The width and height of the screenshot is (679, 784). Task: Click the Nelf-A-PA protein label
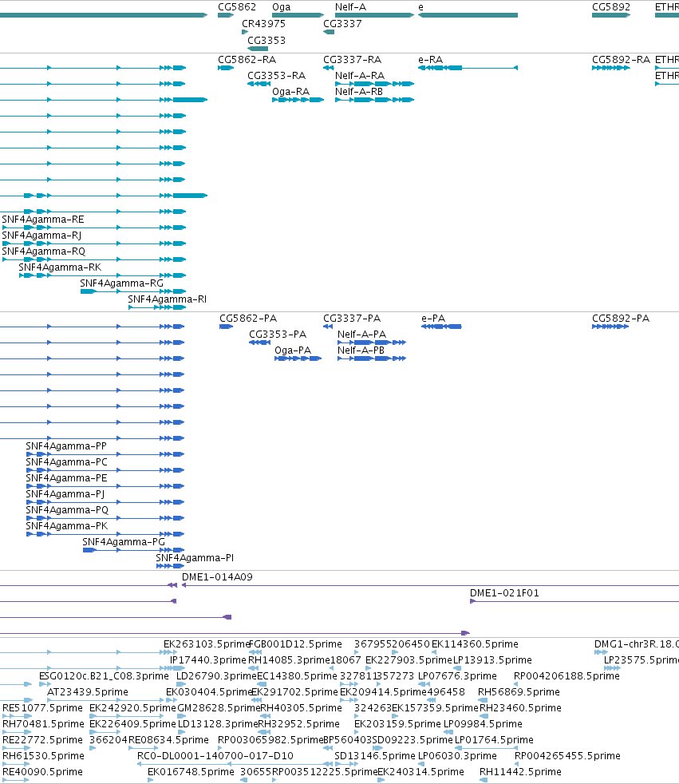[x=361, y=335]
